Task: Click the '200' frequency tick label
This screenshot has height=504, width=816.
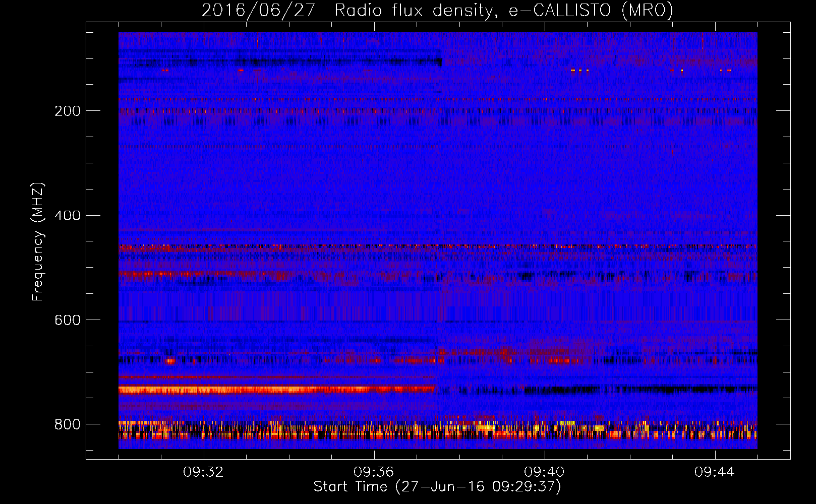Action: point(67,111)
